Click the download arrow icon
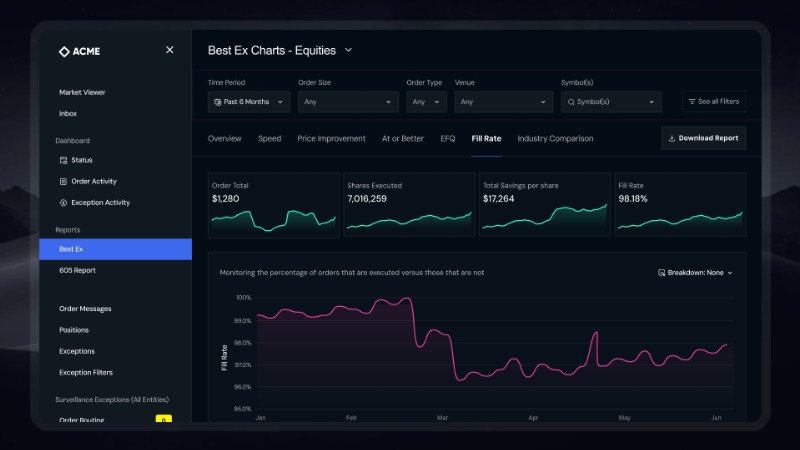The image size is (800, 450). point(671,138)
